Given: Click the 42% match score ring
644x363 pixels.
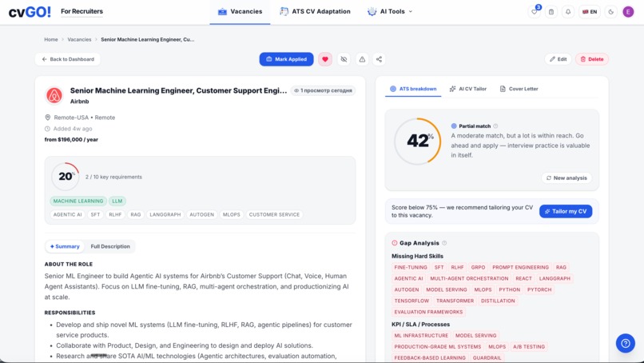Looking at the screenshot, I should pyautogui.click(x=418, y=142).
